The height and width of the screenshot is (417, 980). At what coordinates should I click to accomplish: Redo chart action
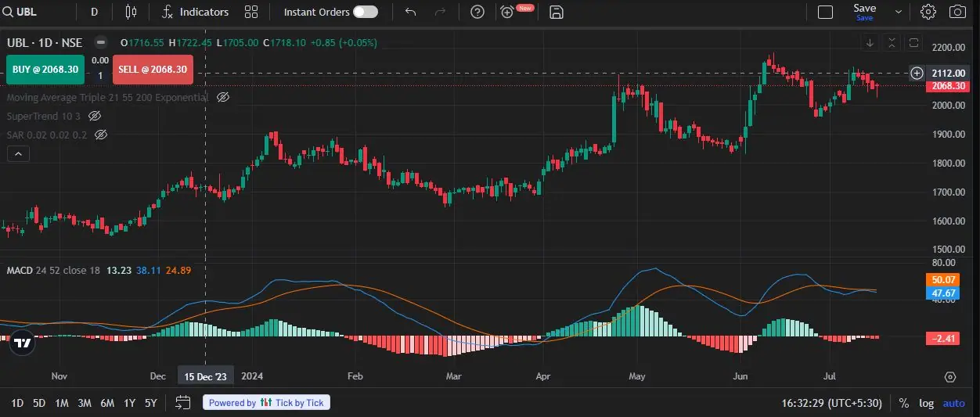pos(440,12)
